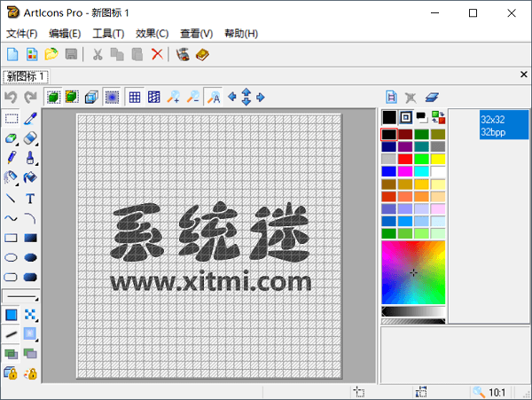The height and width of the screenshot is (400, 532).
Task: Open the 帮助(H) menu
Action: [241, 34]
